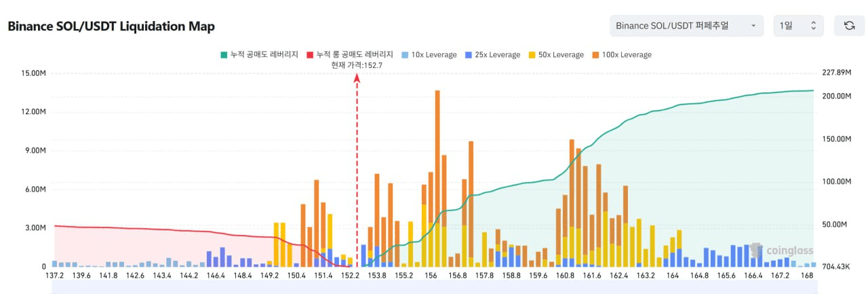
Task: Click the yellow 50x Leverage swatch
Action: point(532,54)
